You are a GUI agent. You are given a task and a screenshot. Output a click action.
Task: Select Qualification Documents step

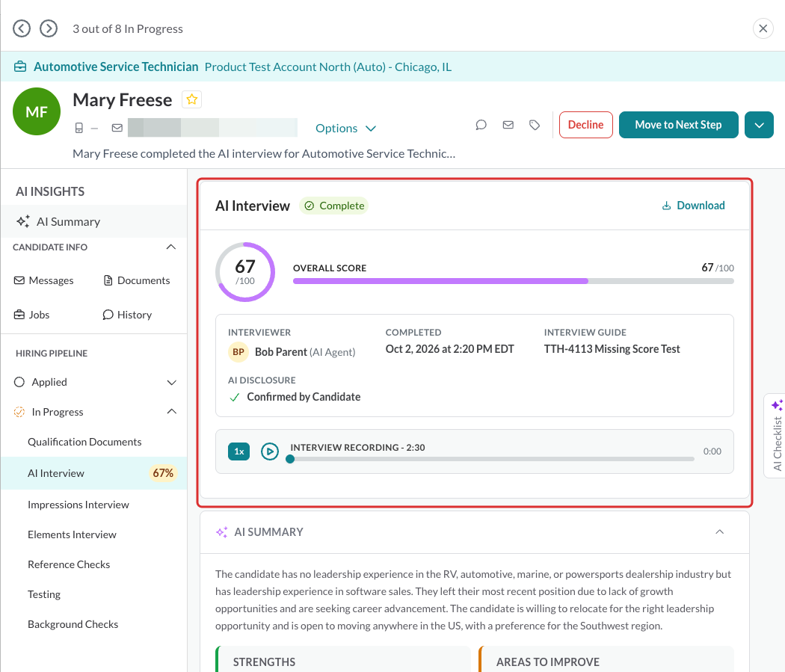[84, 442]
